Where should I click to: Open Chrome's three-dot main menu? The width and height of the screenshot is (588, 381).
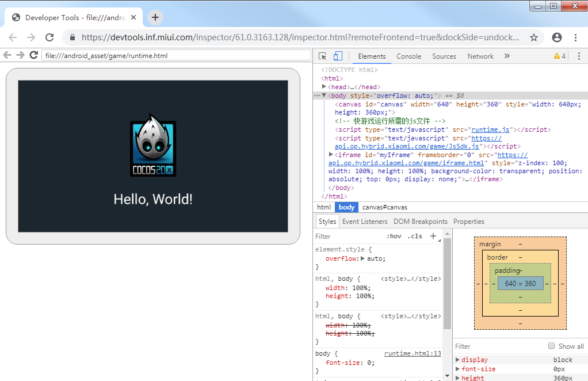[575, 37]
